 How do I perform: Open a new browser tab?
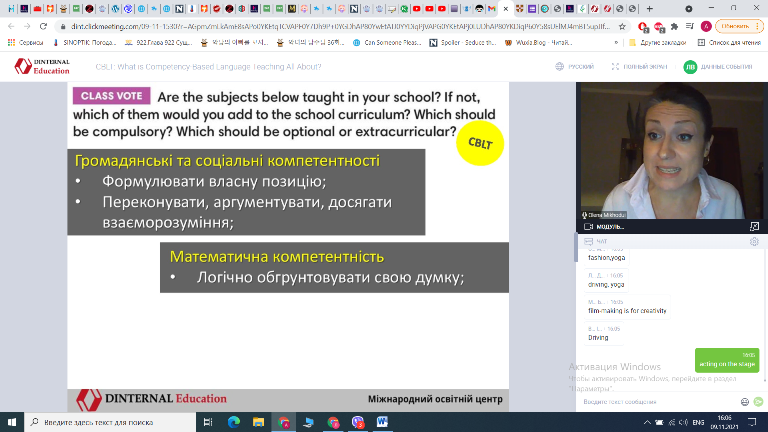click(649, 8)
